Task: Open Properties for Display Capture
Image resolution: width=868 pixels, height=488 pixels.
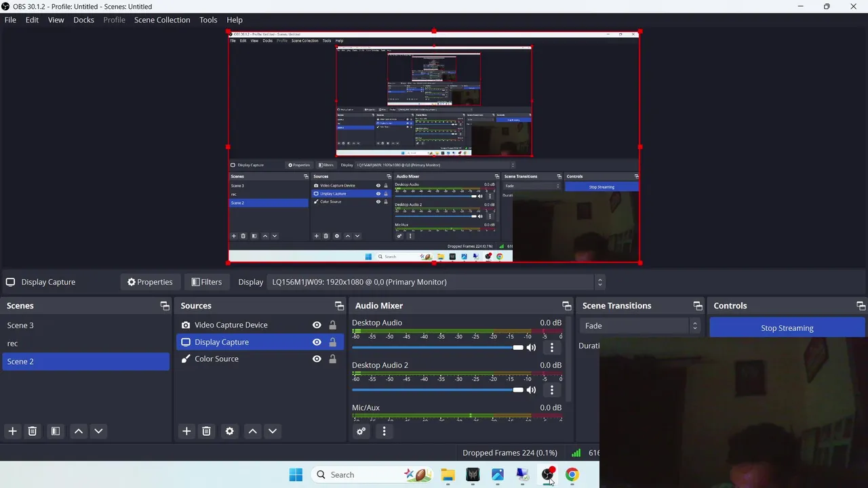Action: click(x=150, y=282)
